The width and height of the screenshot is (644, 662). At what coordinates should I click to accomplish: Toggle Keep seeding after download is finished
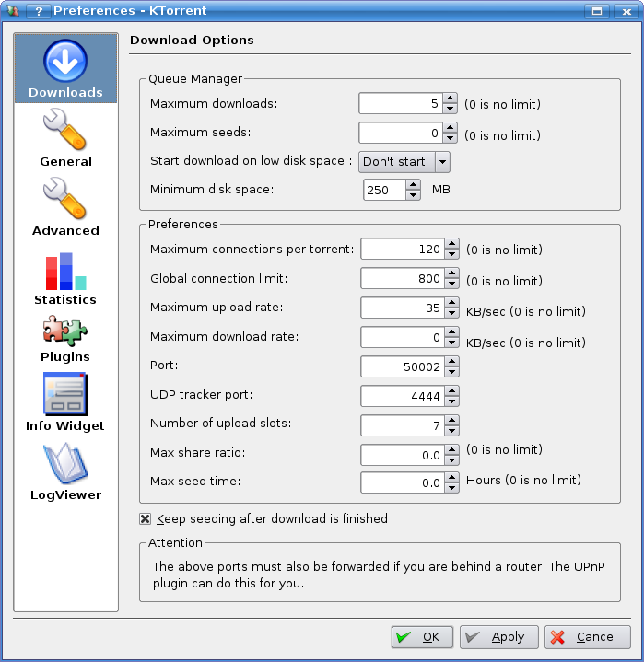coord(146,518)
